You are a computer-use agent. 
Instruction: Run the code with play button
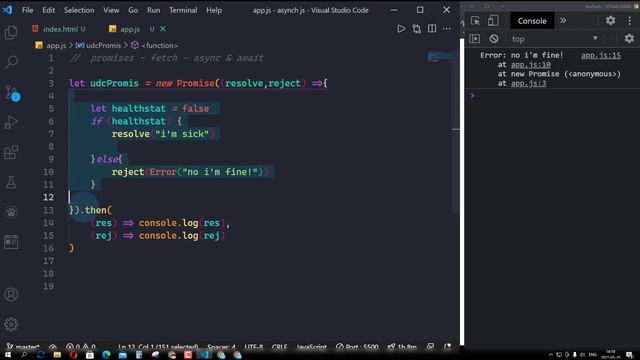point(401,29)
